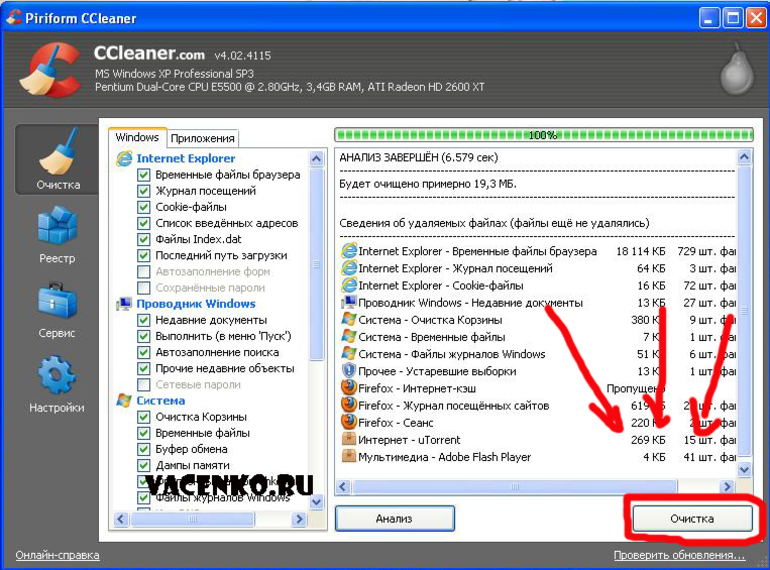This screenshot has width=770, height=570.
Task: Click the options list vertical scrollbar thumb
Action: point(317,264)
